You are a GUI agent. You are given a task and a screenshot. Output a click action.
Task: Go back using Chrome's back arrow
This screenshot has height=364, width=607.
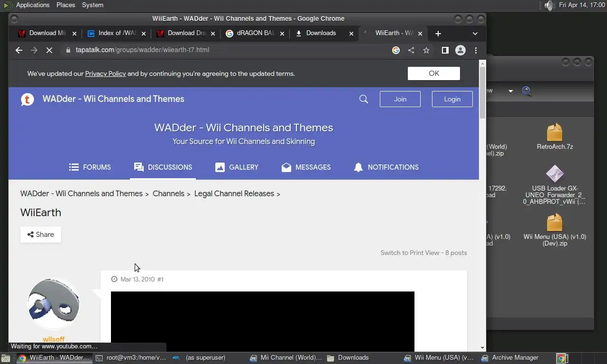[19, 50]
